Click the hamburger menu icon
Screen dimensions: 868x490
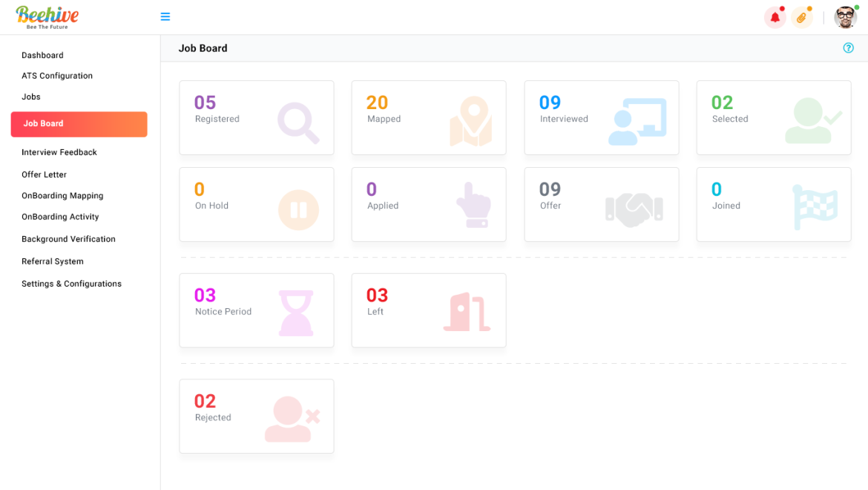[165, 17]
